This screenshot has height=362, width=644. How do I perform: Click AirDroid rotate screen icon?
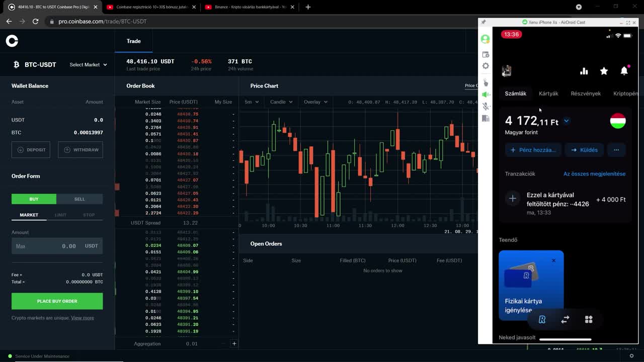(485, 118)
